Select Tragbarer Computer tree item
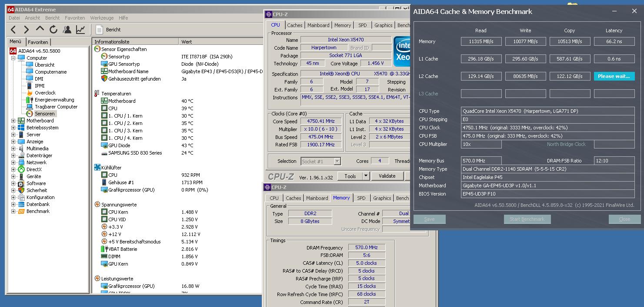 (x=56, y=107)
